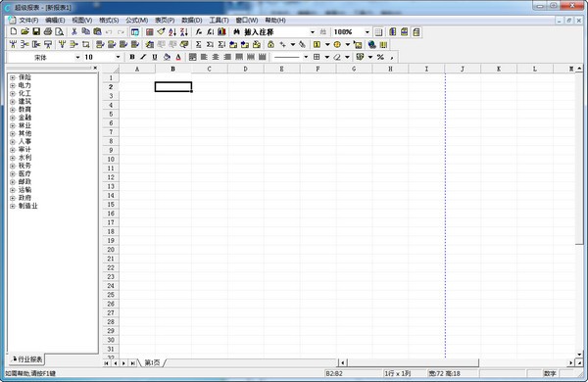The height and width of the screenshot is (382, 588).
Task: Open the 编辑(E) menu
Action: [x=55, y=21]
